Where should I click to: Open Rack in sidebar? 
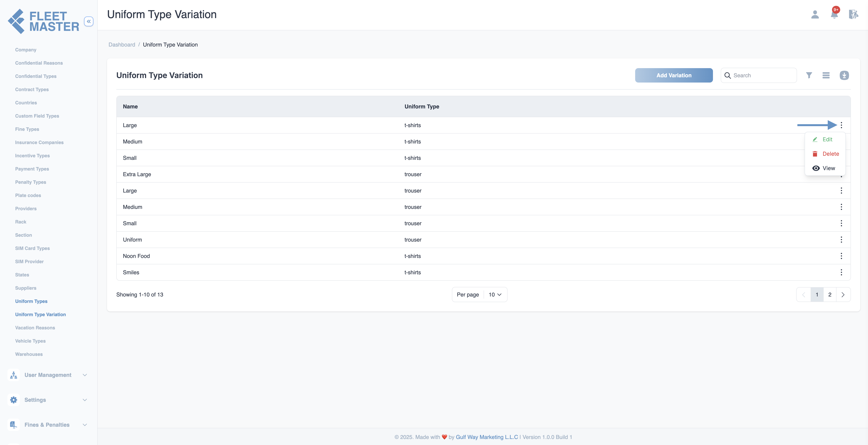pyautogui.click(x=21, y=222)
